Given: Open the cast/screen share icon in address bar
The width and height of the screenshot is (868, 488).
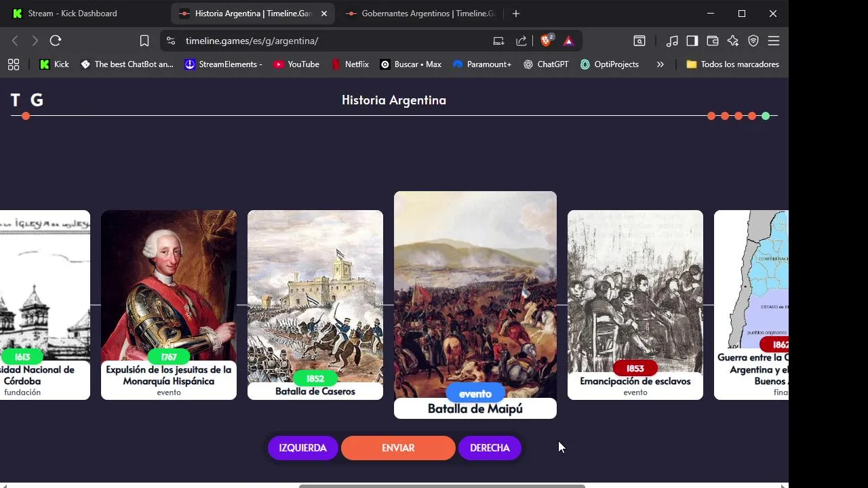Looking at the screenshot, I should pos(498,41).
